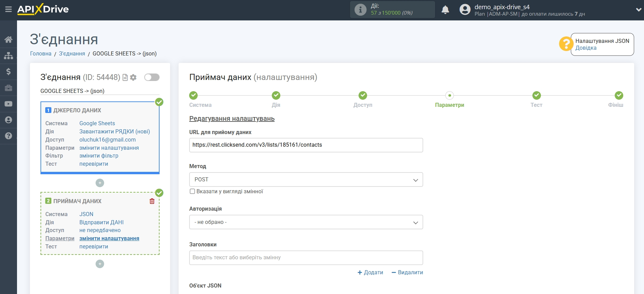Go to З'єднання breadcrumb

pos(72,53)
